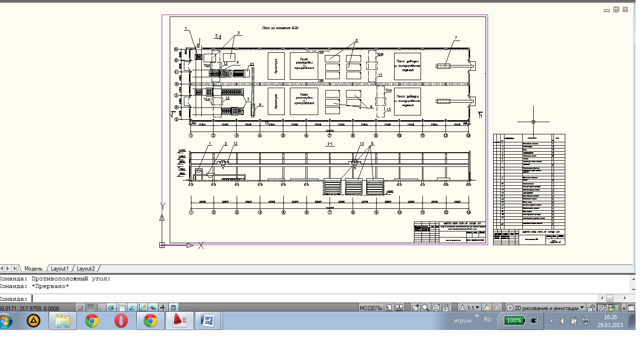Toggle Polar tracking in the status bar
Image resolution: width=644 pixels, height=362 pixels.
tap(111, 308)
